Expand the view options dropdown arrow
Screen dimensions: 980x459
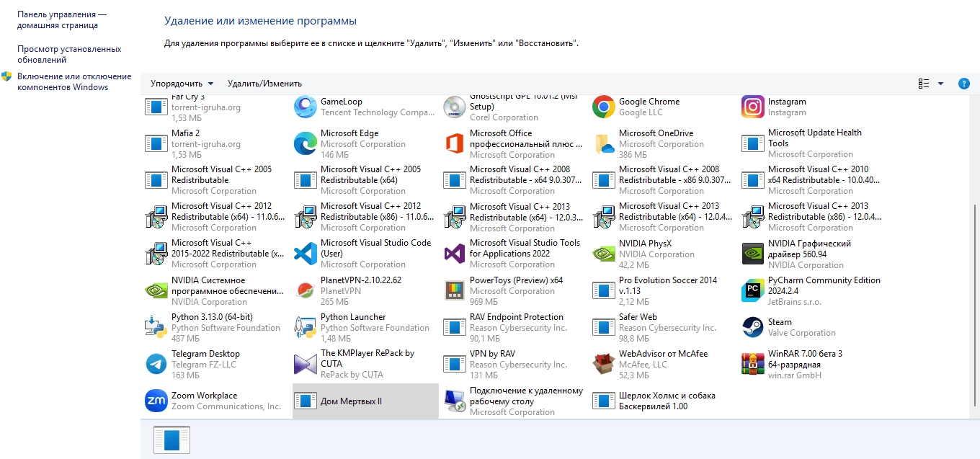pyautogui.click(x=940, y=84)
